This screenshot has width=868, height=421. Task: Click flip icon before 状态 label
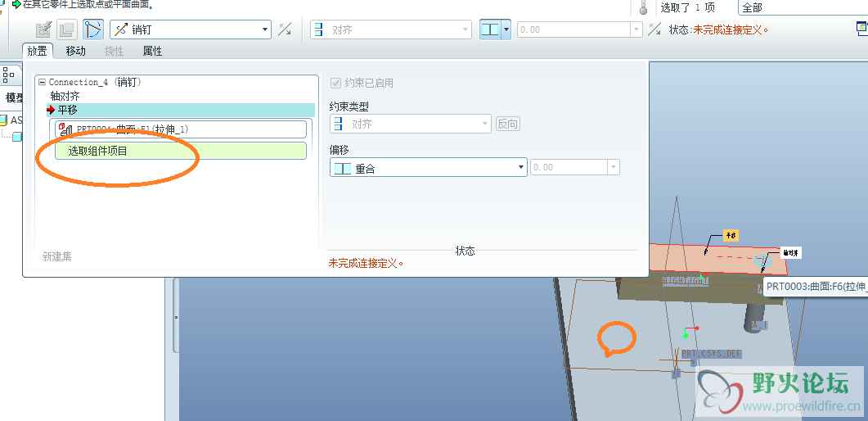[x=654, y=29]
